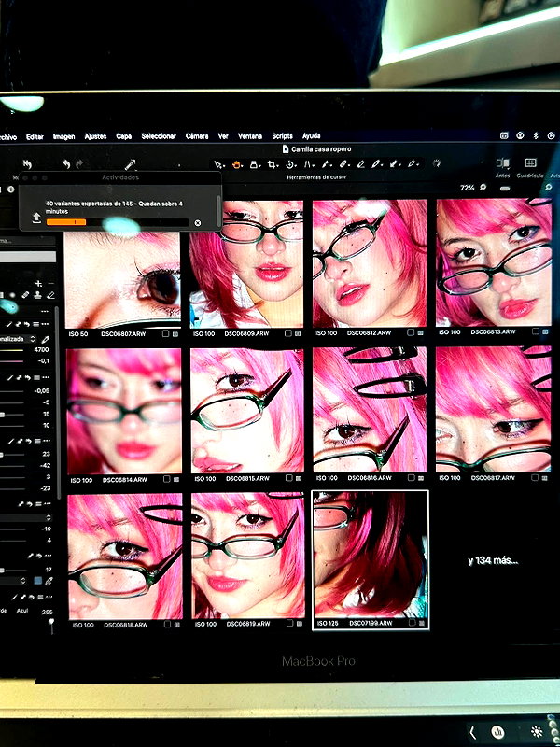
Task: Click the orange export progress bar
Action: tap(66, 222)
